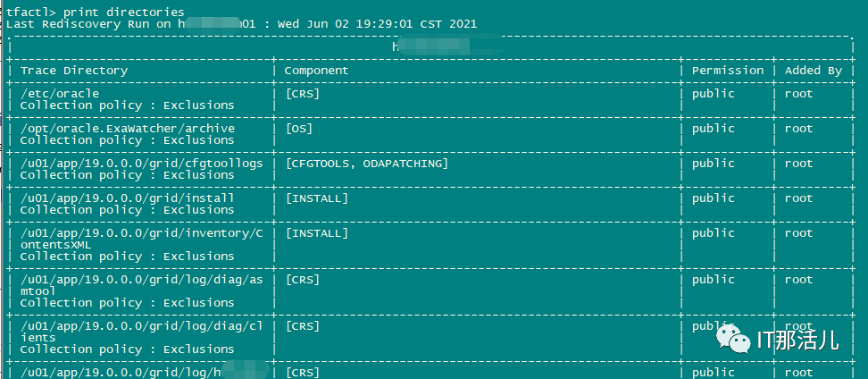Click the 'print directories' command text
The width and height of the screenshot is (868, 379).
123,12
